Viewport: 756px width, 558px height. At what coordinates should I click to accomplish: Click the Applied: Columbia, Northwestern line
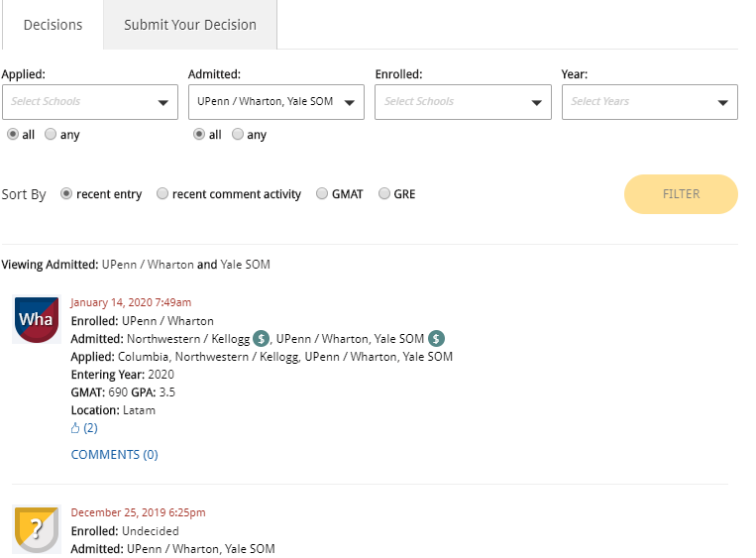pos(262,357)
